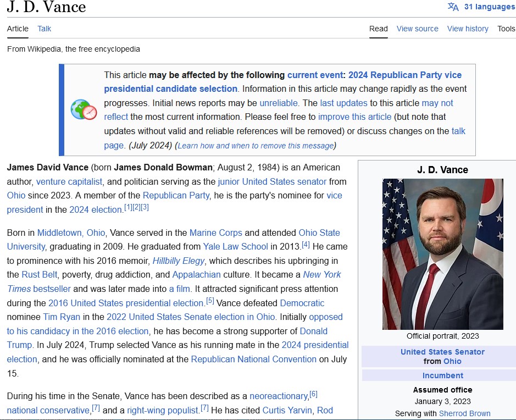This screenshot has height=420, width=516.
Task: Click citation reference [5]
Action: click(210, 301)
